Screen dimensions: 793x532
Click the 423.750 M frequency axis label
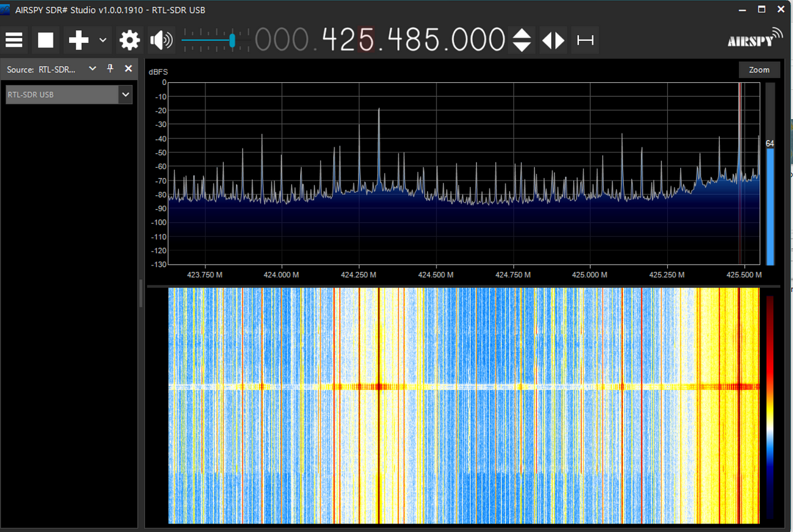[204, 275]
